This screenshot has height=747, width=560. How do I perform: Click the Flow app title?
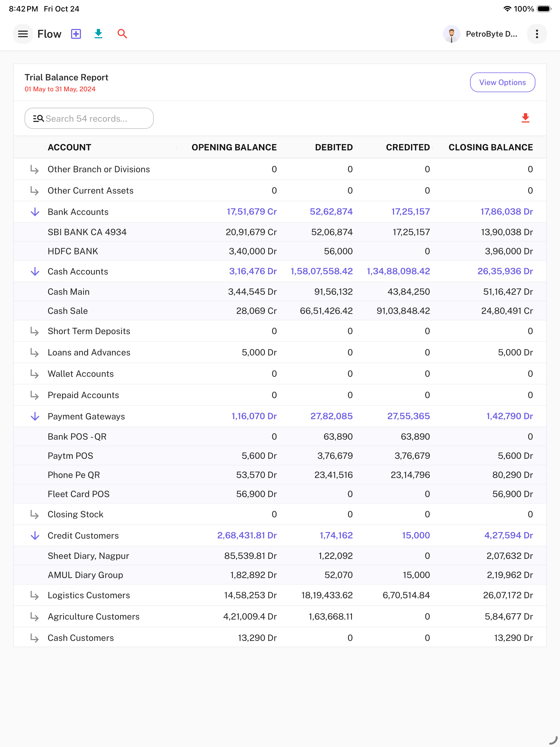[49, 34]
